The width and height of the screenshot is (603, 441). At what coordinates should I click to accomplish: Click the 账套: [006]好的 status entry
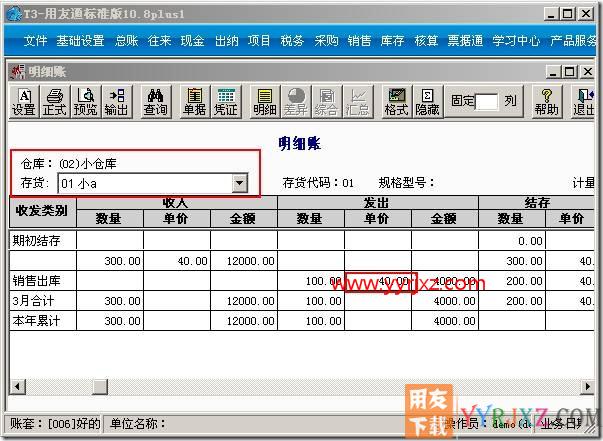pyautogui.click(x=55, y=423)
